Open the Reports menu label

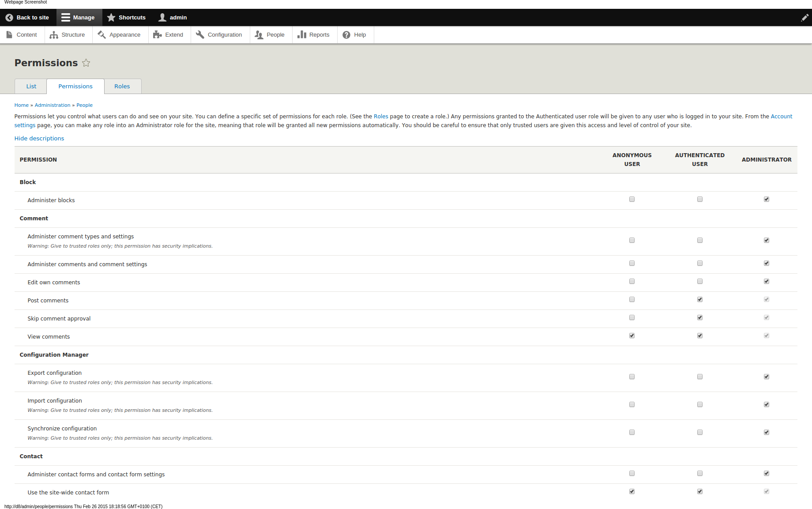point(320,35)
